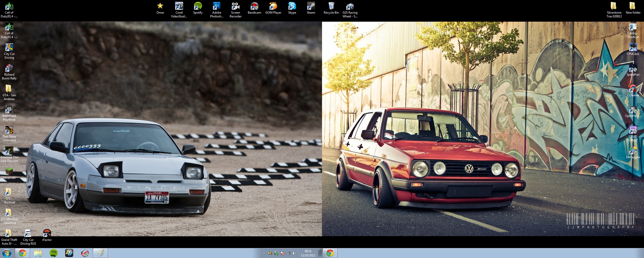Screen dimensions: 644x258
Task: Select the New folder icon
Action: [633, 8]
